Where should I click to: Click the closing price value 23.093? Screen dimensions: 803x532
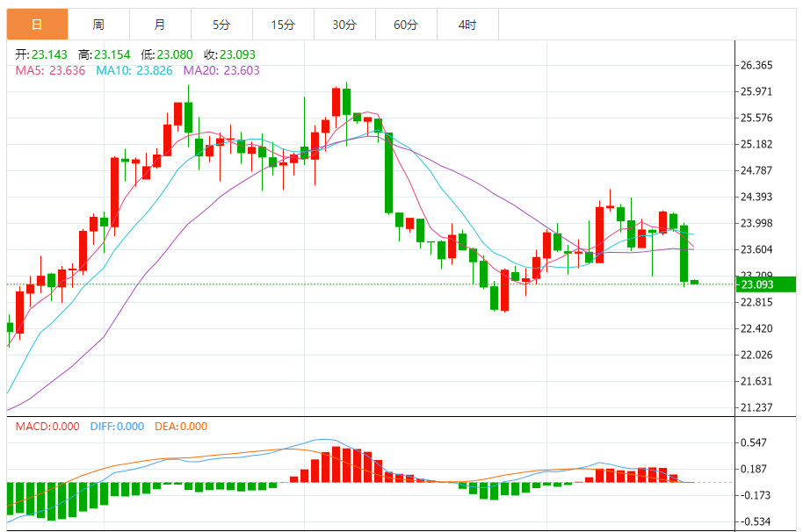(x=237, y=54)
